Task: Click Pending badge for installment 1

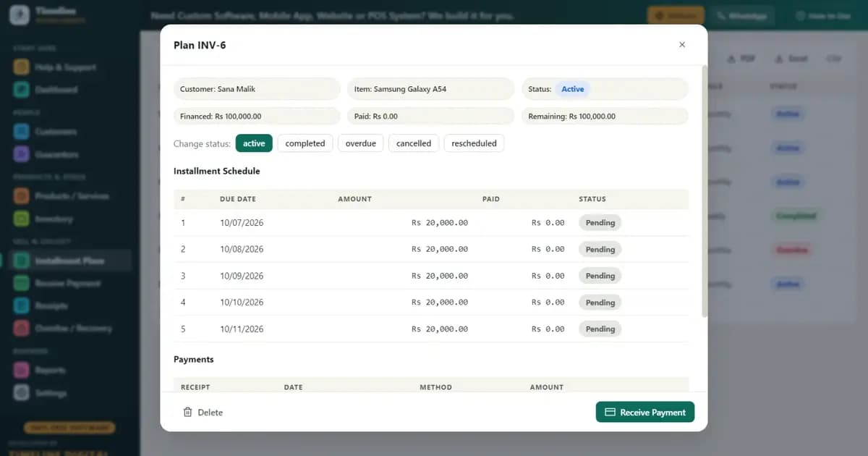Action: click(600, 223)
